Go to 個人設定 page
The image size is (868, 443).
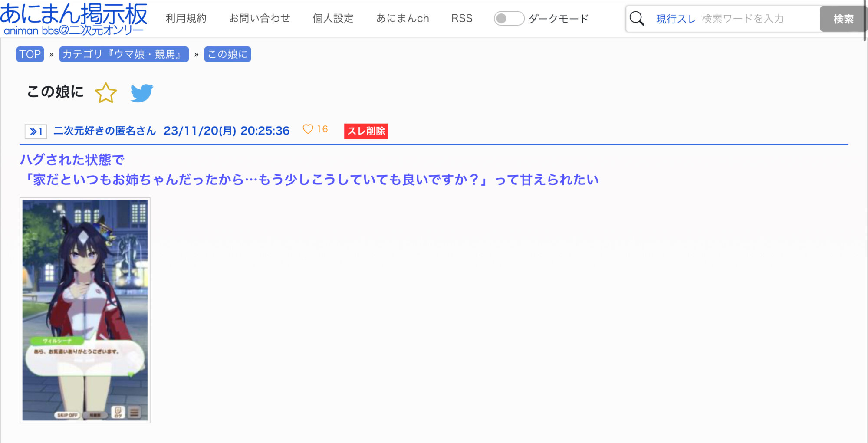(333, 18)
